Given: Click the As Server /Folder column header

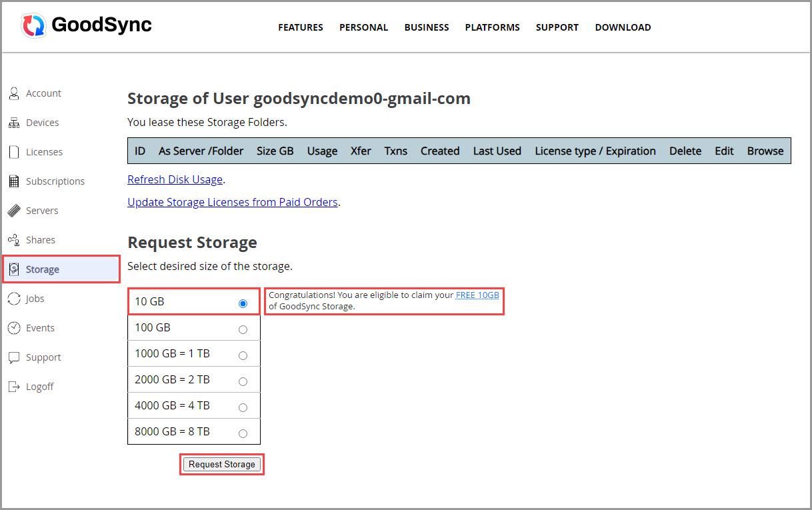Looking at the screenshot, I should (x=201, y=151).
